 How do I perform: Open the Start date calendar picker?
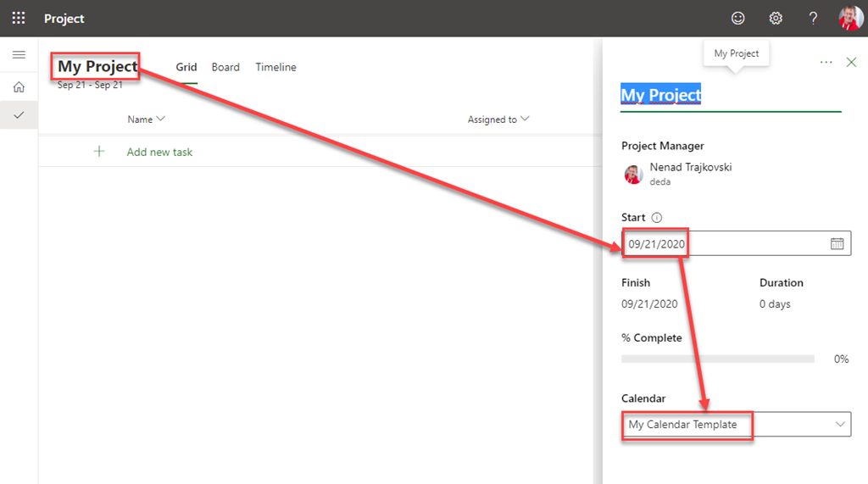tap(837, 244)
